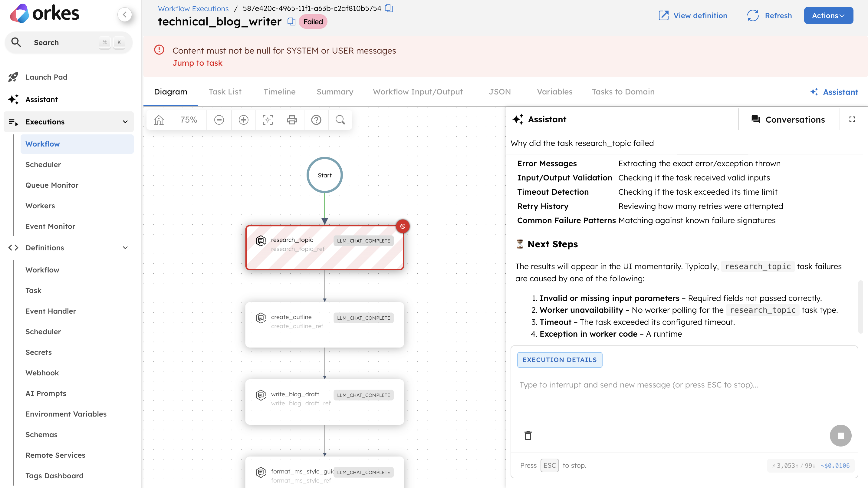The height and width of the screenshot is (488, 868).
Task: Copy the workflow execution ID
Action: (x=389, y=8)
